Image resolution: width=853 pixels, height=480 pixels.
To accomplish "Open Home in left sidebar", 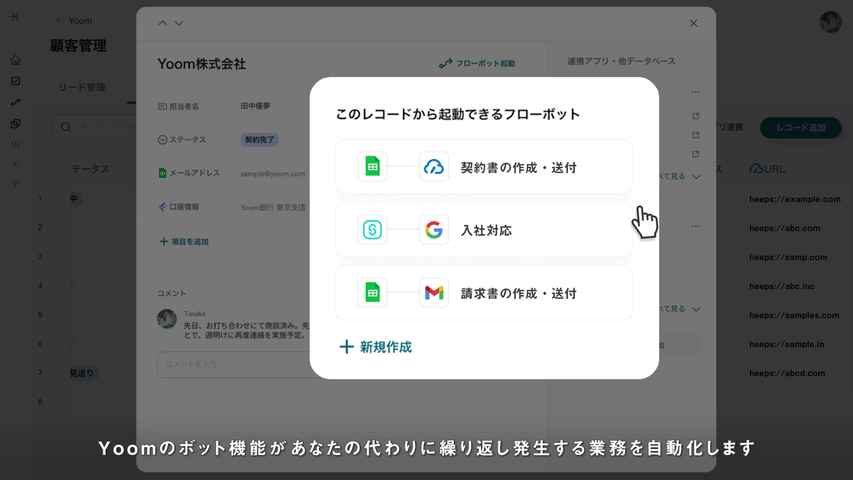I will click(15, 60).
